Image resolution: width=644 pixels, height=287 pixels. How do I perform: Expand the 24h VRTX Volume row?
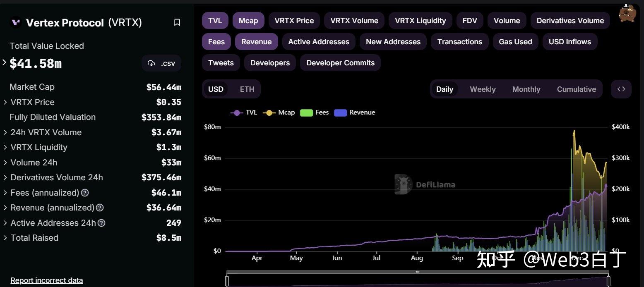pyautogui.click(x=5, y=132)
